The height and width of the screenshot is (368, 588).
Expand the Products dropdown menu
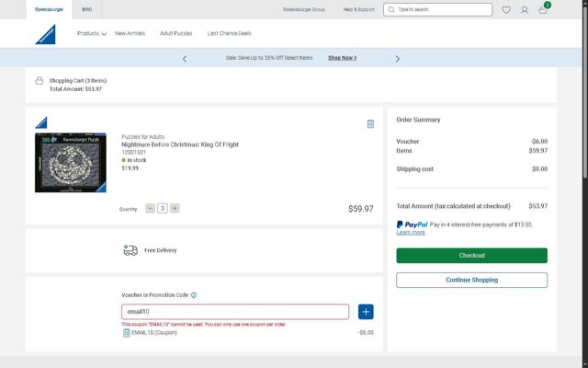(x=92, y=33)
